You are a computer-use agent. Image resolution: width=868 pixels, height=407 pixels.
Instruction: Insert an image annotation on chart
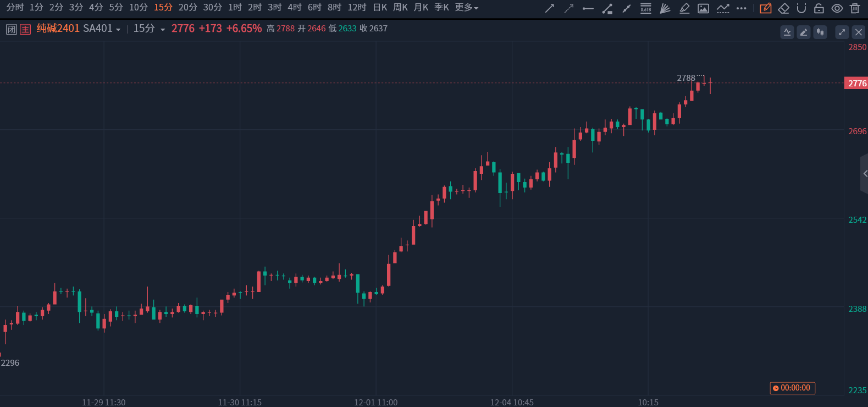(703, 8)
